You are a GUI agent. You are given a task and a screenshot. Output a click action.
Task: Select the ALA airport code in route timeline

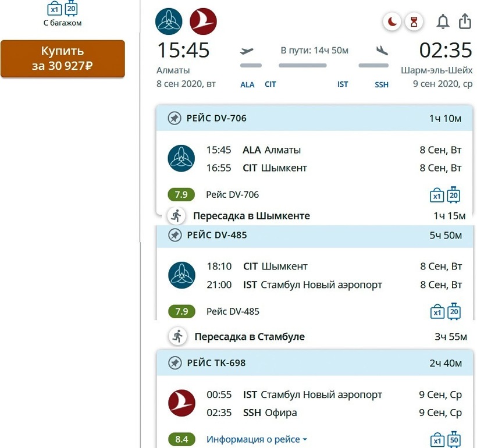[x=247, y=84]
